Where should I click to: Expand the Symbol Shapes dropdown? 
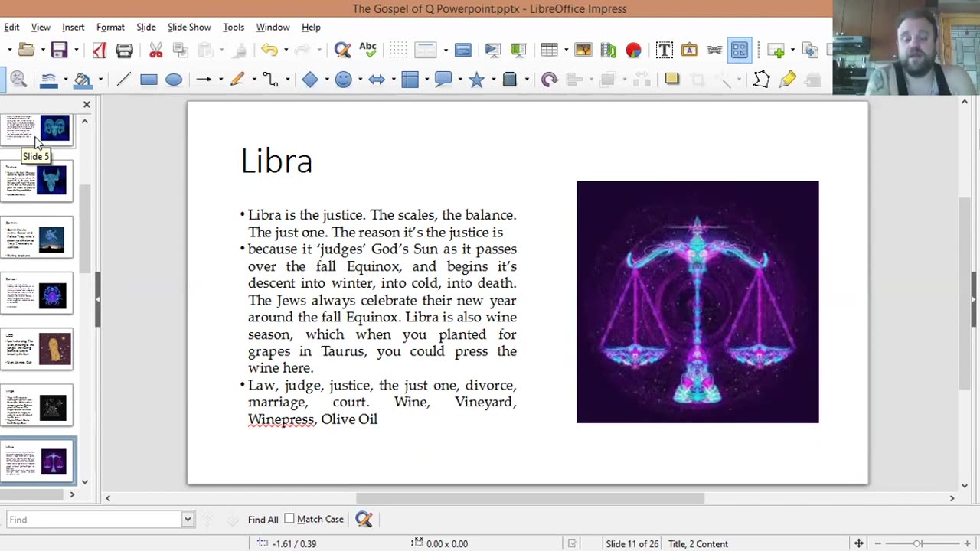360,80
